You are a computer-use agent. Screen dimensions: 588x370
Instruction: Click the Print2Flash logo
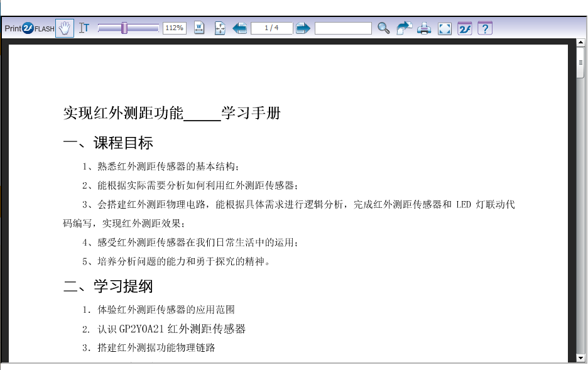click(x=29, y=28)
